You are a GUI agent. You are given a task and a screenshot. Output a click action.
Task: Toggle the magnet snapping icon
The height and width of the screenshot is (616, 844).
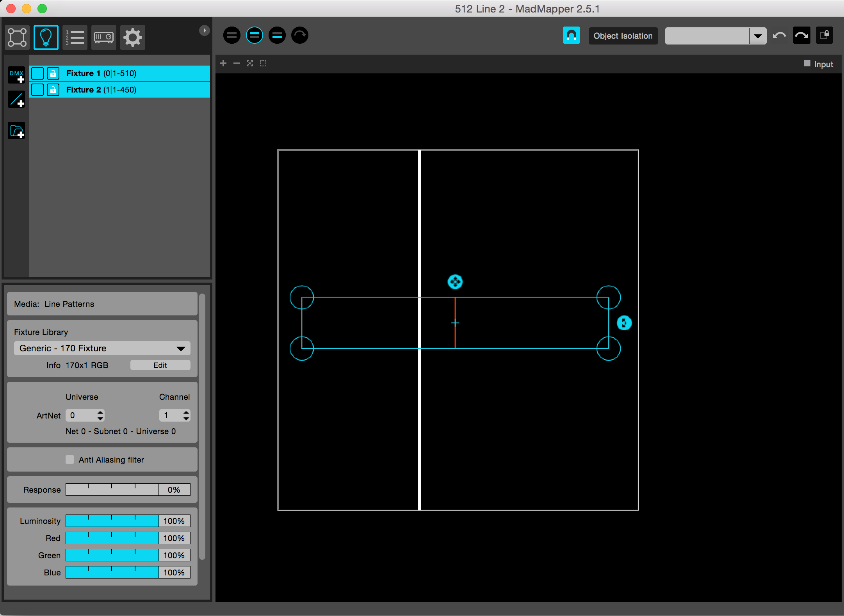tap(571, 36)
